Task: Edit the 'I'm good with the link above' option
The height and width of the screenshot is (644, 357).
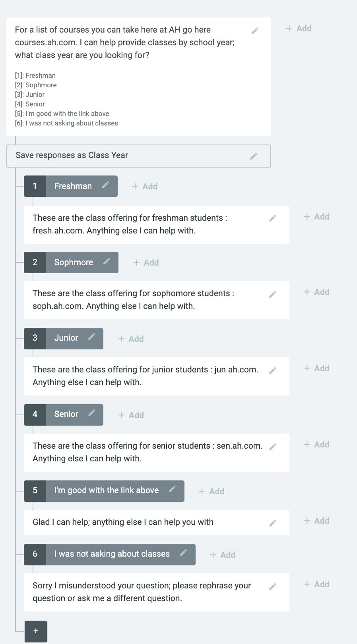Action: 172,489
